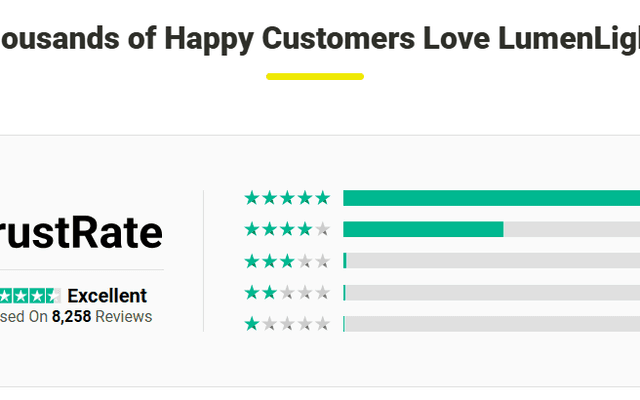This screenshot has height=400, width=640.
Task: Click the yellow underline below the heading
Action: coord(315,76)
